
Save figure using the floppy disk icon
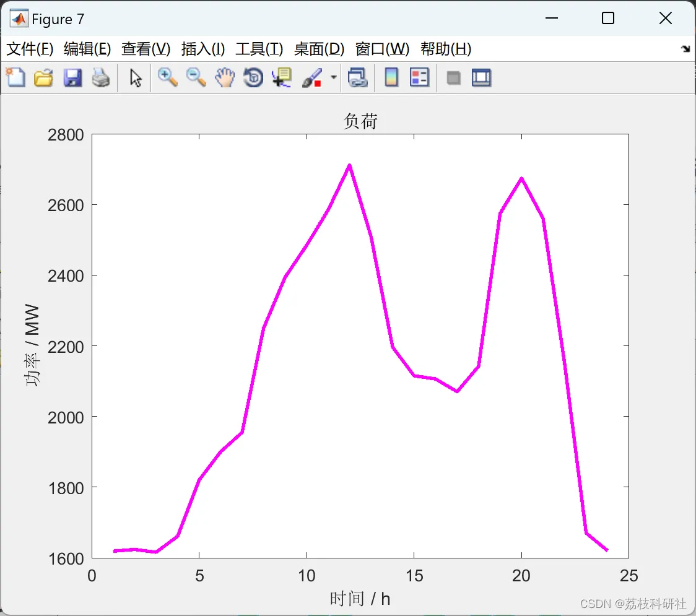pyautogui.click(x=72, y=77)
